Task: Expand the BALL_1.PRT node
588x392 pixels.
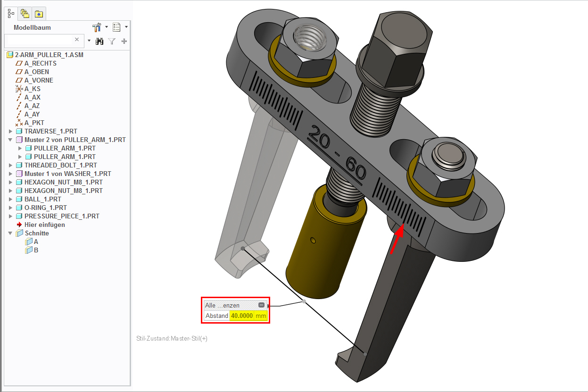Action: 10,199
